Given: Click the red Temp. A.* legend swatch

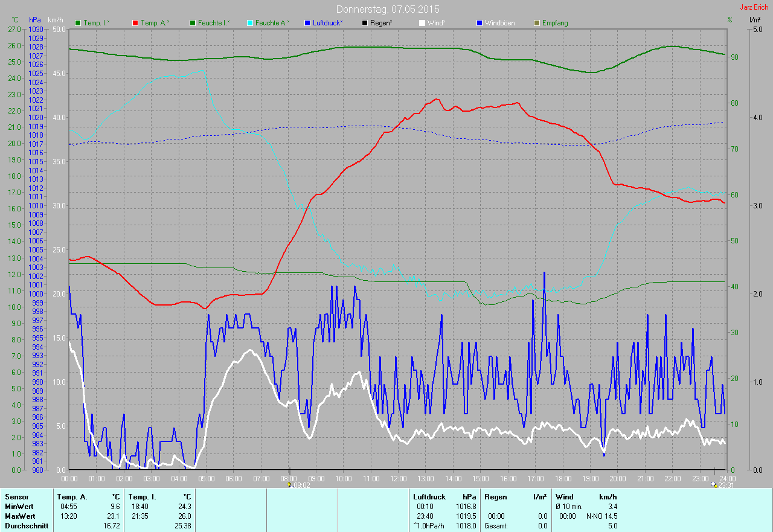Looking at the screenshot, I should [135, 23].
